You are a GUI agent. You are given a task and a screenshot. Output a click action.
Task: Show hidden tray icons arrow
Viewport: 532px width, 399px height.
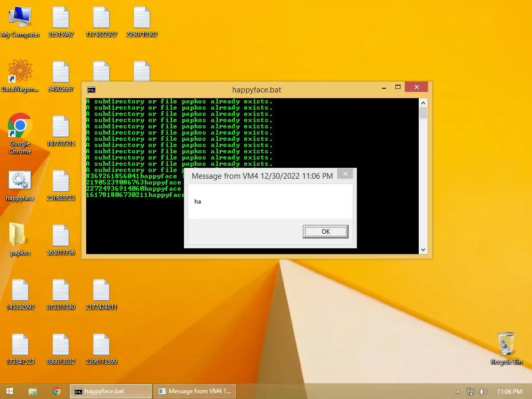pos(458,392)
